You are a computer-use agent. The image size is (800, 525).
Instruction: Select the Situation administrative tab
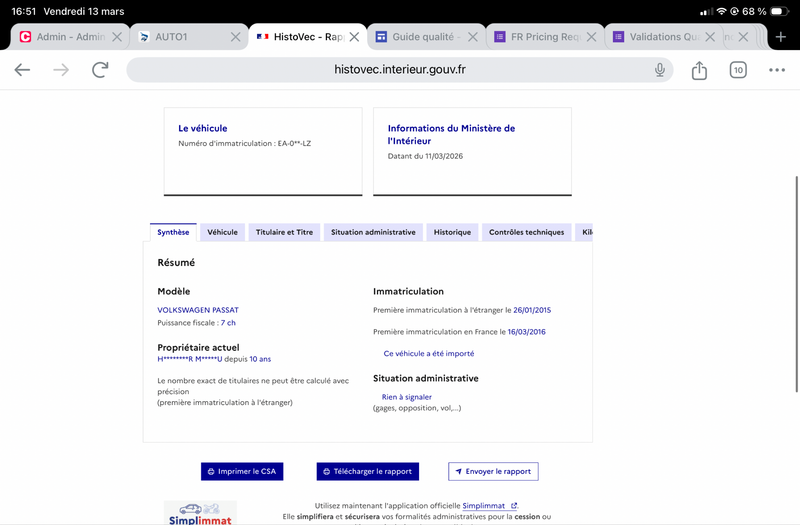pos(373,232)
